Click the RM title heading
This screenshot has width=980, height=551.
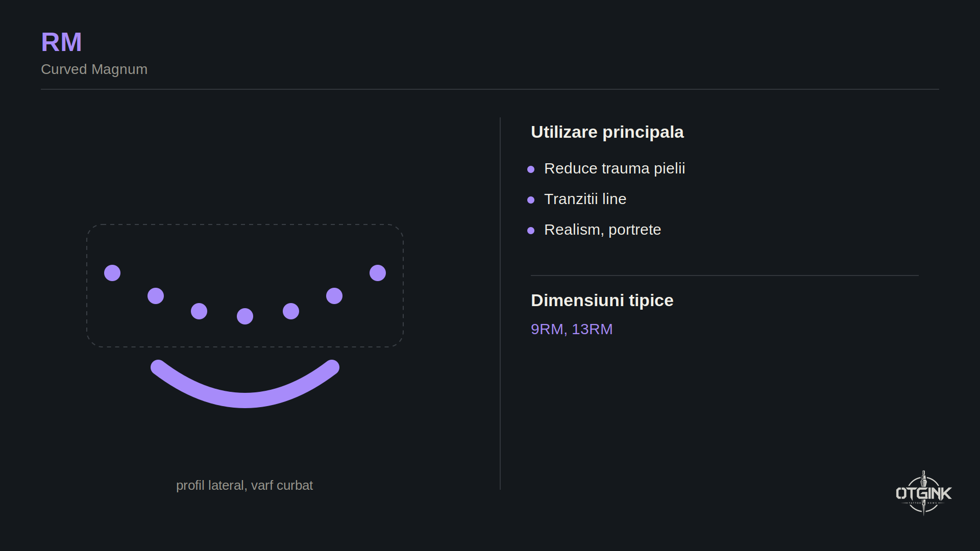pyautogui.click(x=61, y=42)
